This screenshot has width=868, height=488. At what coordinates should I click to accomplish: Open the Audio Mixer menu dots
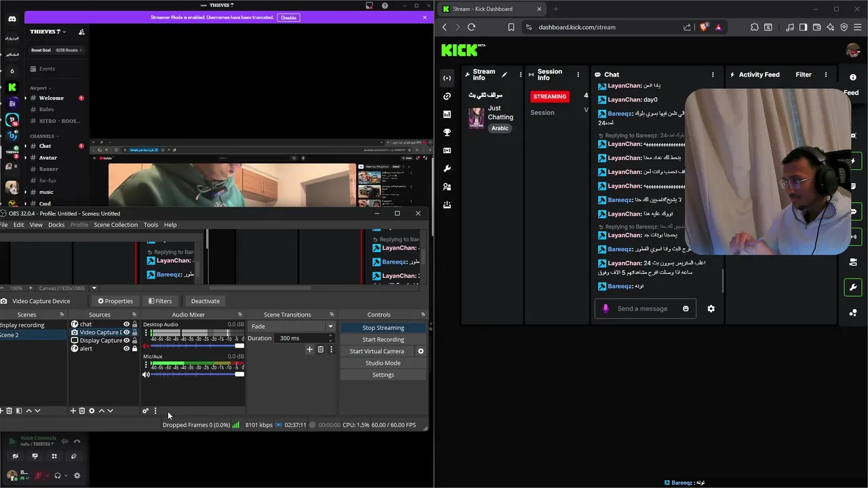[x=155, y=411]
